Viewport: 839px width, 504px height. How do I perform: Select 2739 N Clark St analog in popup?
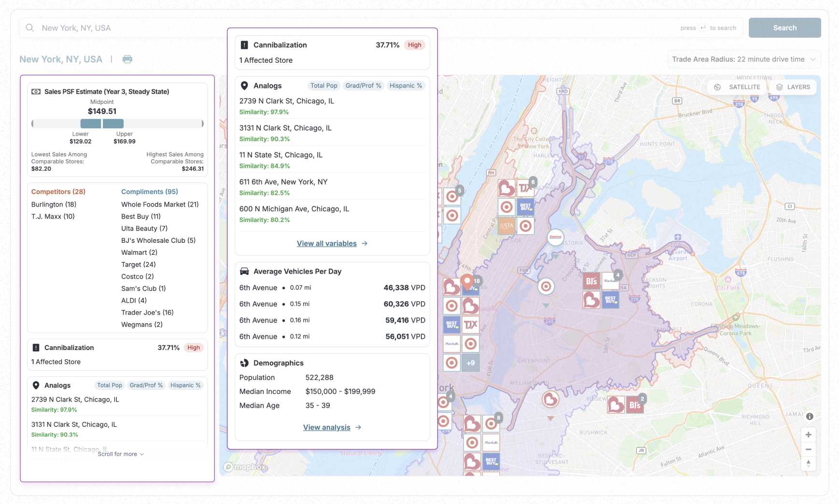(x=332, y=106)
